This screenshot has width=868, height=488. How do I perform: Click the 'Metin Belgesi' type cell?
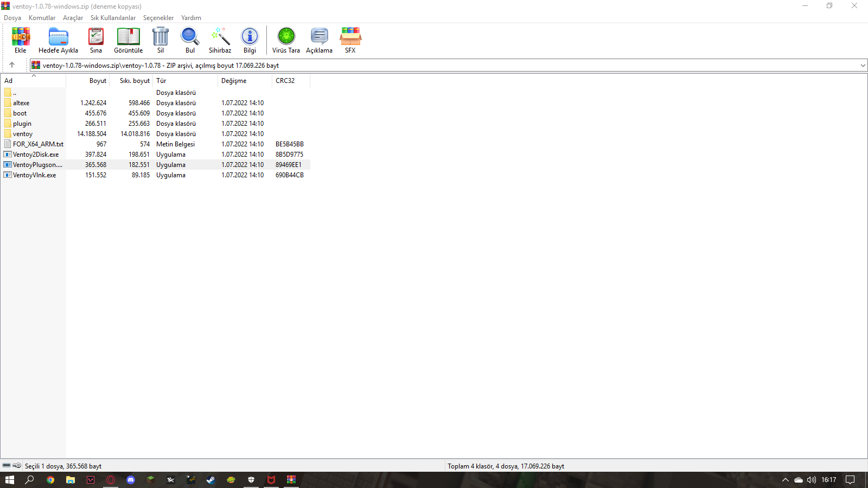coord(175,144)
